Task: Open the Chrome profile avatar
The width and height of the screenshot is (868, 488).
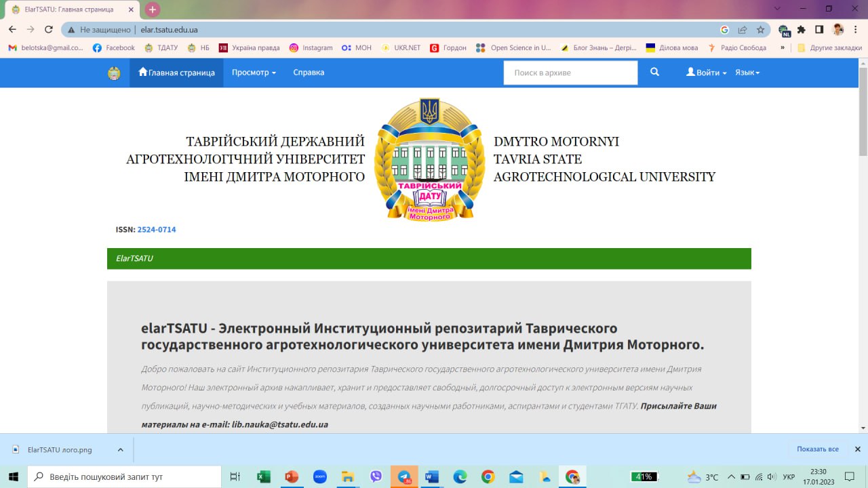Action: [x=838, y=30]
